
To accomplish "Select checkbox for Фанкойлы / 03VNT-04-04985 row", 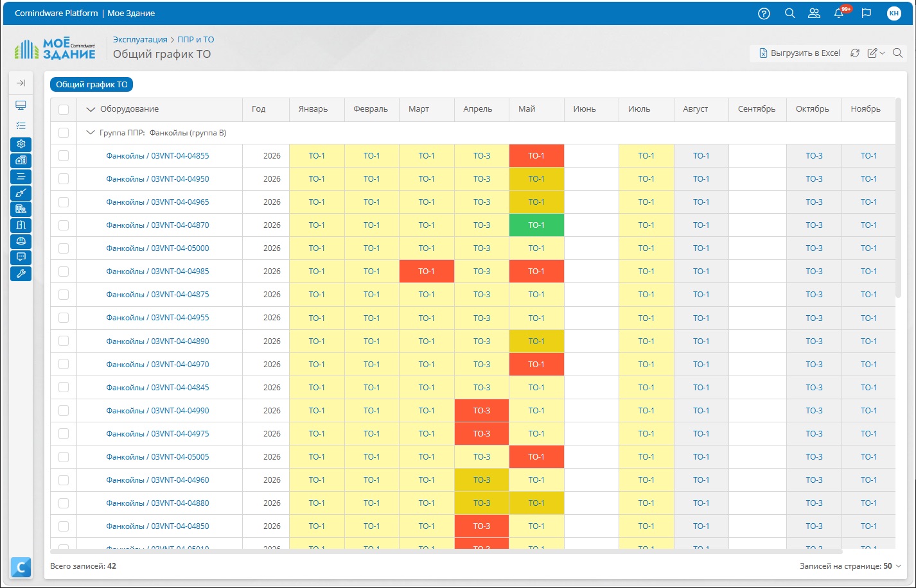I will coord(64,272).
